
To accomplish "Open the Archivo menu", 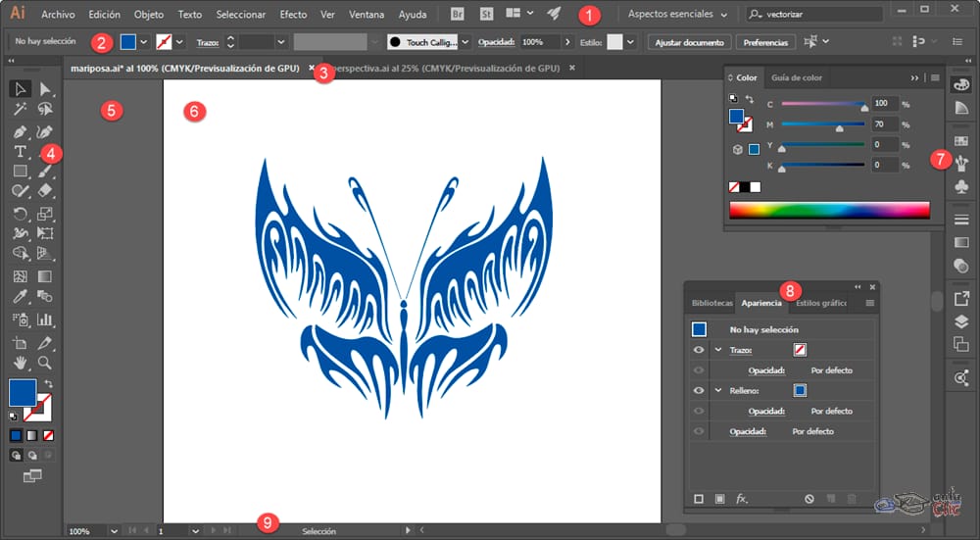I will coord(58,14).
